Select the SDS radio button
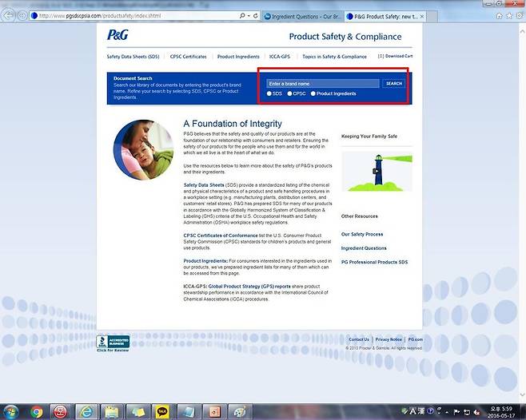 [269, 93]
